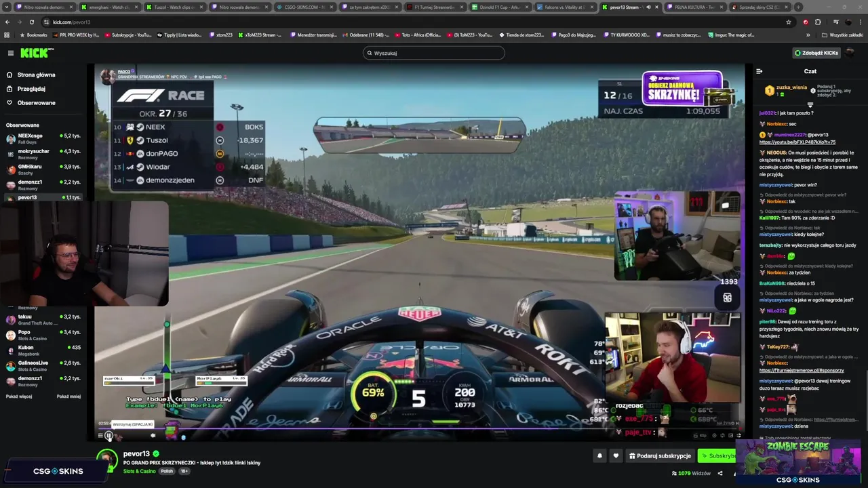Screen dimensions: 868x488
Task: Open takuu channel in recommended list
Action: 43,319
